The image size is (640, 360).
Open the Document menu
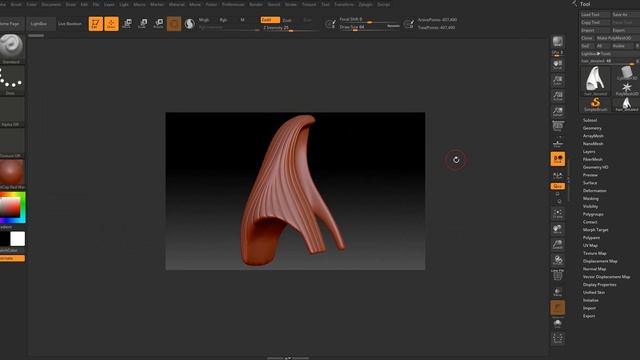click(x=51, y=4)
